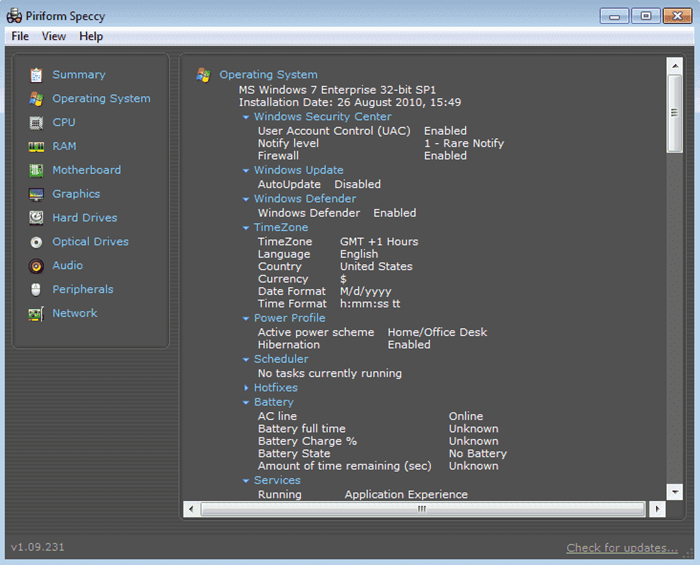Collapse the Services group

(x=246, y=481)
